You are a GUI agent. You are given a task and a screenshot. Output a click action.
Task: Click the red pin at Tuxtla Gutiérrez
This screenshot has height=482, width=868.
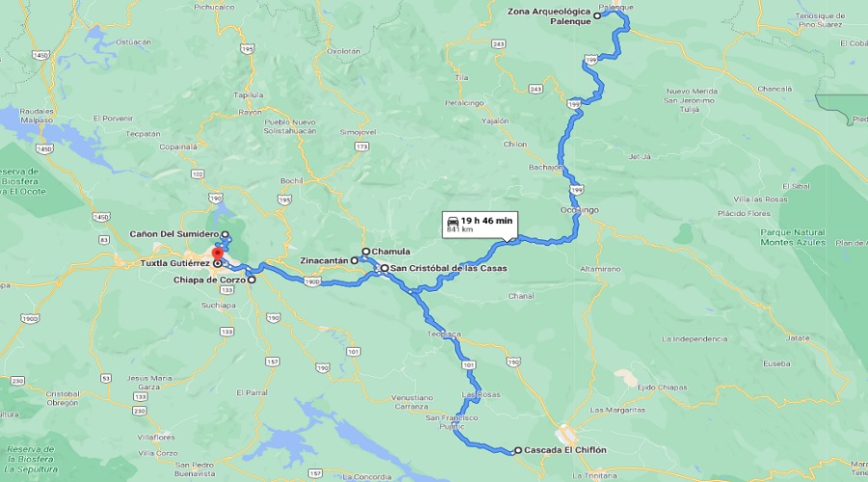click(x=217, y=254)
